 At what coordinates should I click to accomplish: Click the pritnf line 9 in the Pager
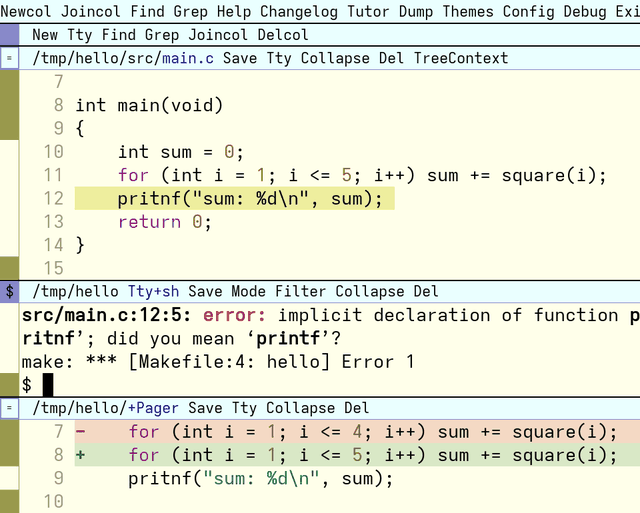[x=261, y=479]
